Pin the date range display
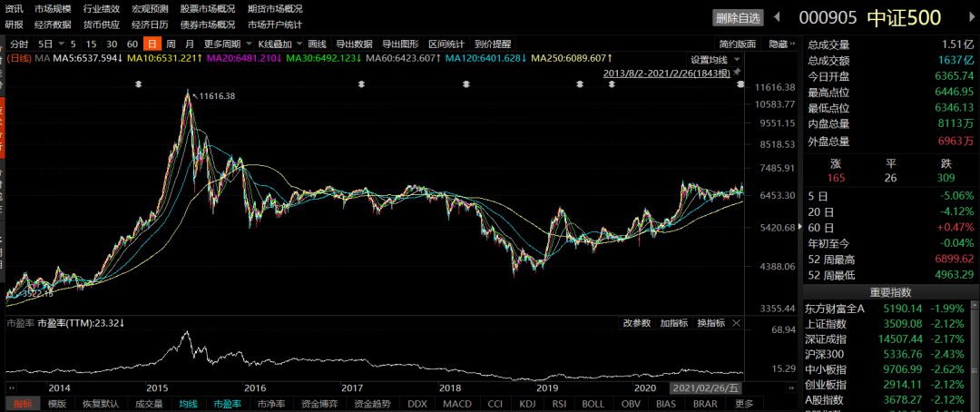This screenshot has height=412, width=980. click(x=737, y=73)
